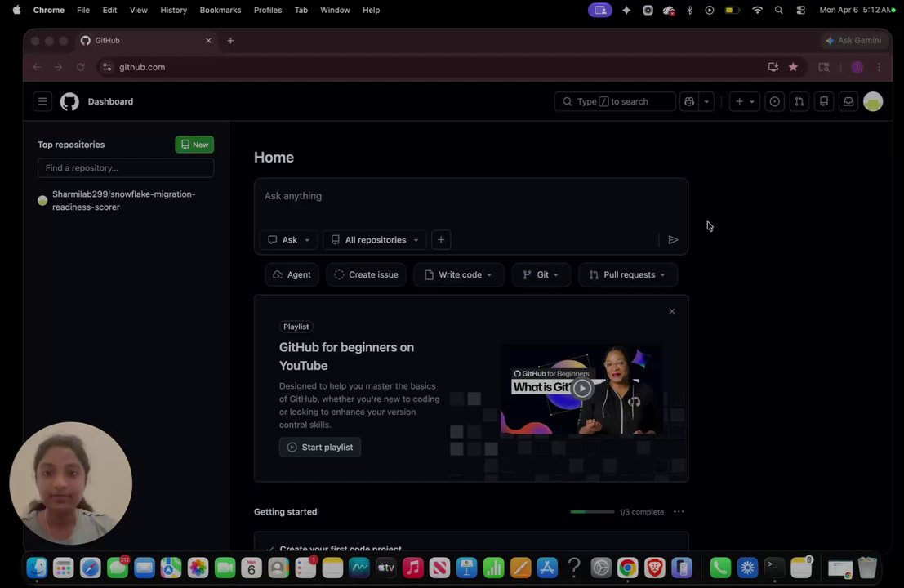904x588 pixels.
Task: Click the Ask Gemini button in Chrome
Action: click(853, 40)
